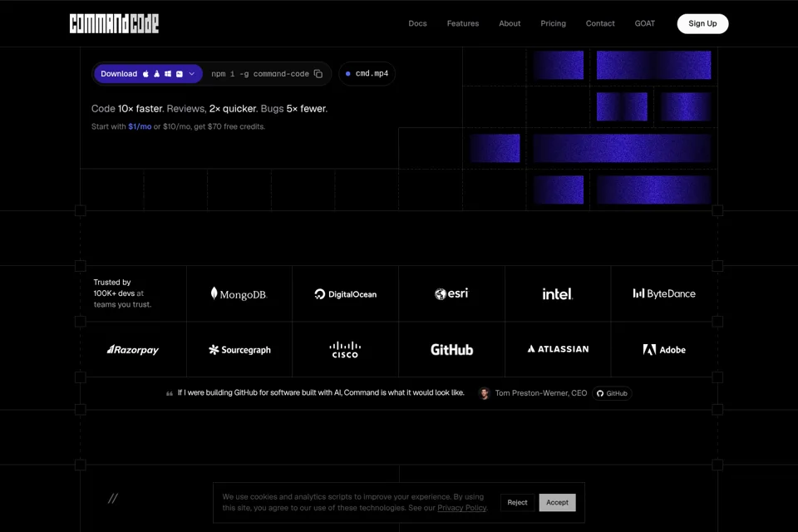The image size is (798, 532).
Task: Click the Sourcegraph logo
Action: (x=239, y=350)
